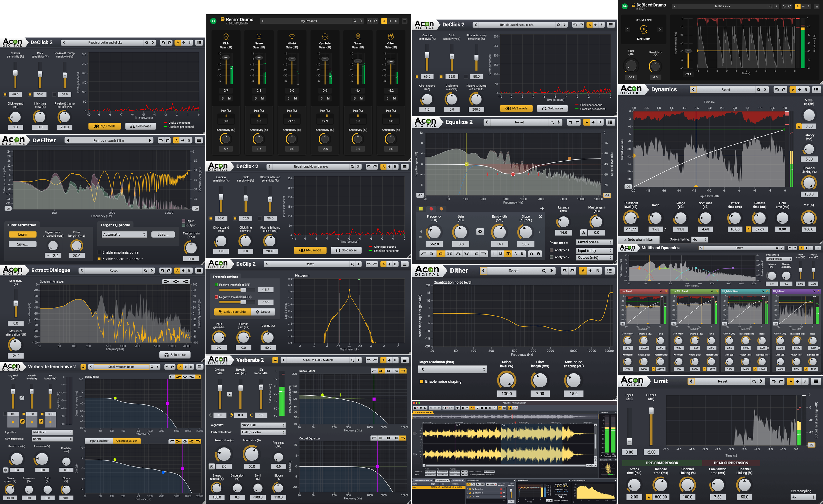Toggle Enable noise shaping in Dither
This screenshot has height=504, width=823.
pos(422,381)
